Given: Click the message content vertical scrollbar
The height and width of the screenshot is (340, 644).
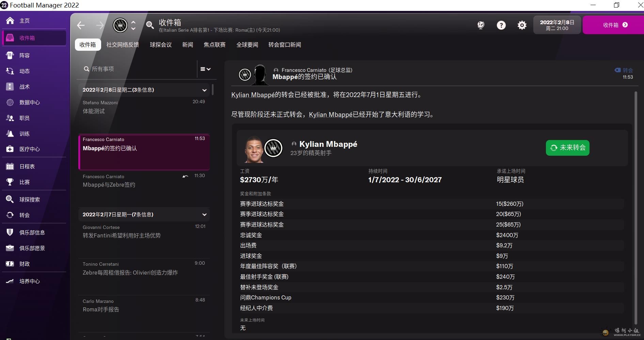Looking at the screenshot, I should [635, 207].
